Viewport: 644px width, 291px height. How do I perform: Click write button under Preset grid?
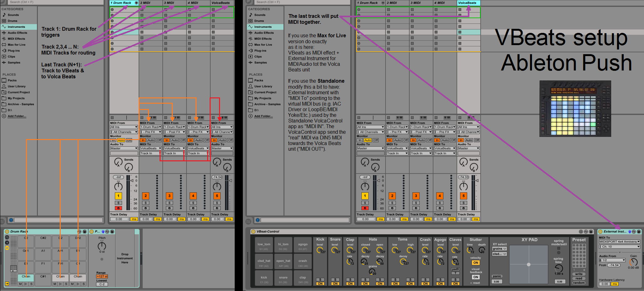[579, 274]
